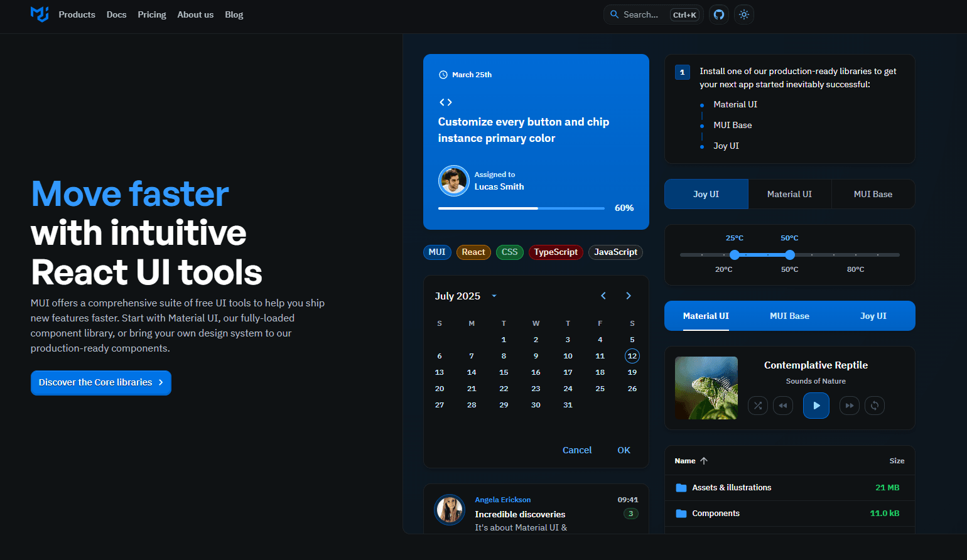The width and height of the screenshot is (967, 560).
Task: Go to previous month with the left chevron
Action: click(x=603, y=295)
